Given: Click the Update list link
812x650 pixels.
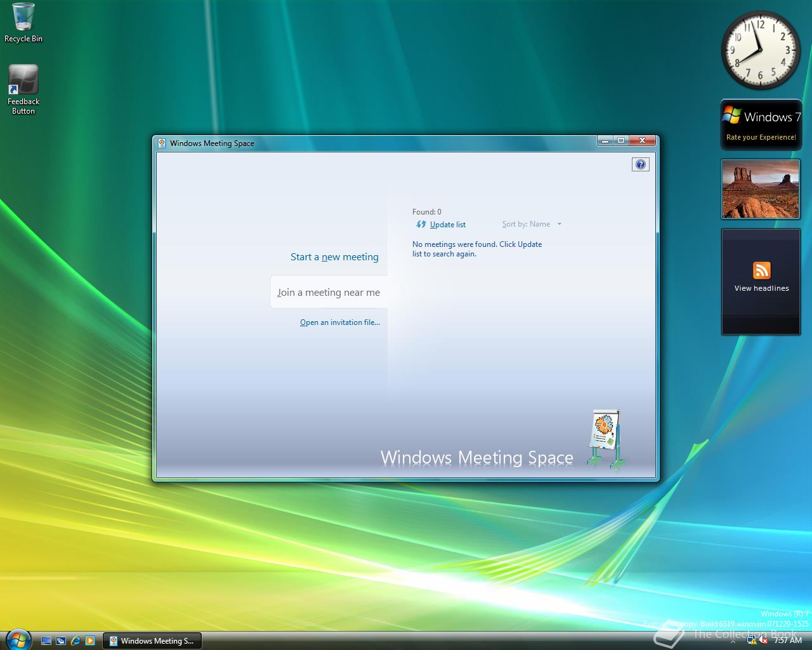Looking at the screenshot, I should [x=448, y=225].
